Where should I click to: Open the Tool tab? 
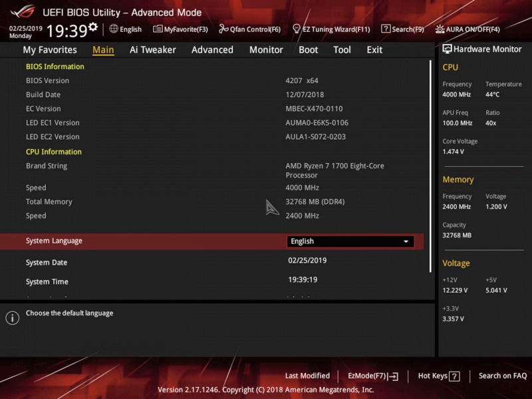click(x=342, y=50)
